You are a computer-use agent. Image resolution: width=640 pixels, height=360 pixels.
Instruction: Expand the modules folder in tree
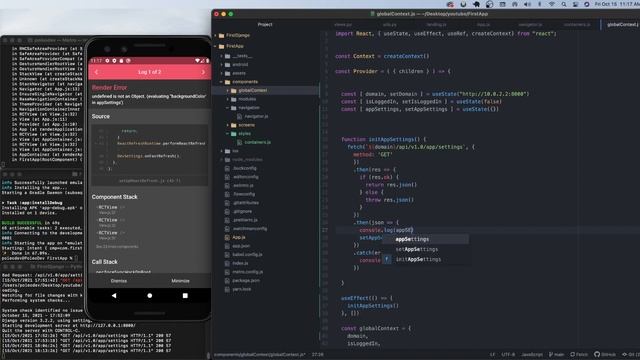click(x=228, y=99)
